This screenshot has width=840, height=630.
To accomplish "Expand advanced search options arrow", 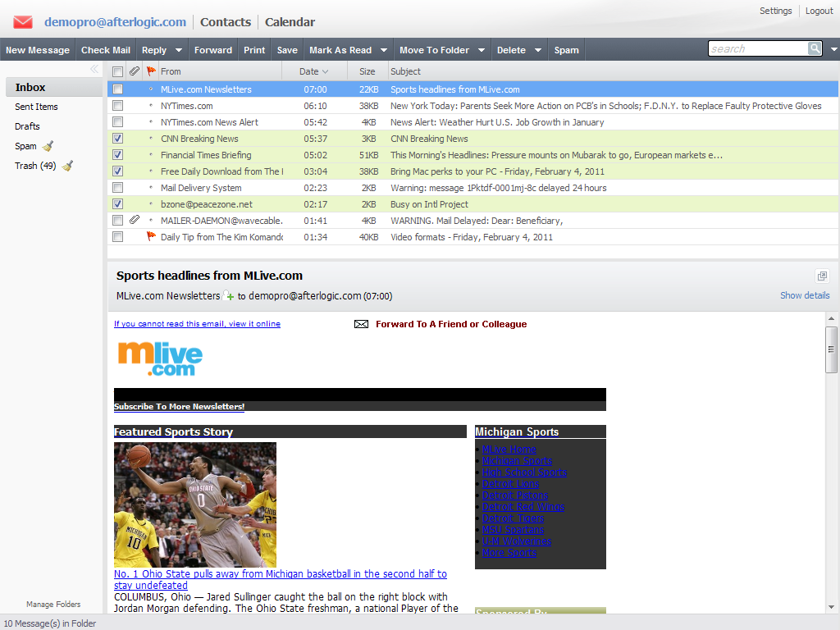I will pos(833,49).
